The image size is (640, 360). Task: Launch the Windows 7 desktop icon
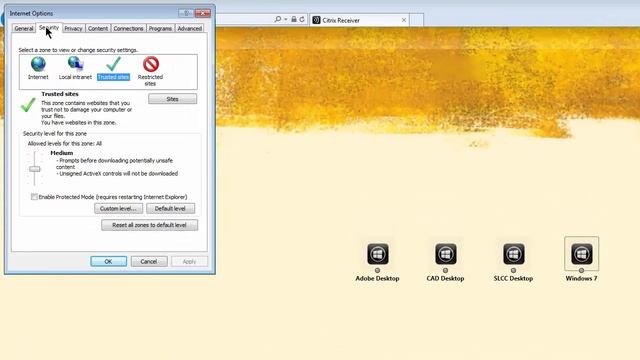coord(581,254)
